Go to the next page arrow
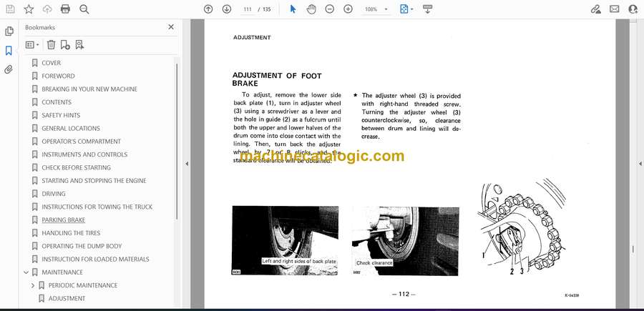Image resolution: width=644 pixels, height=311 pixels. 227,9
